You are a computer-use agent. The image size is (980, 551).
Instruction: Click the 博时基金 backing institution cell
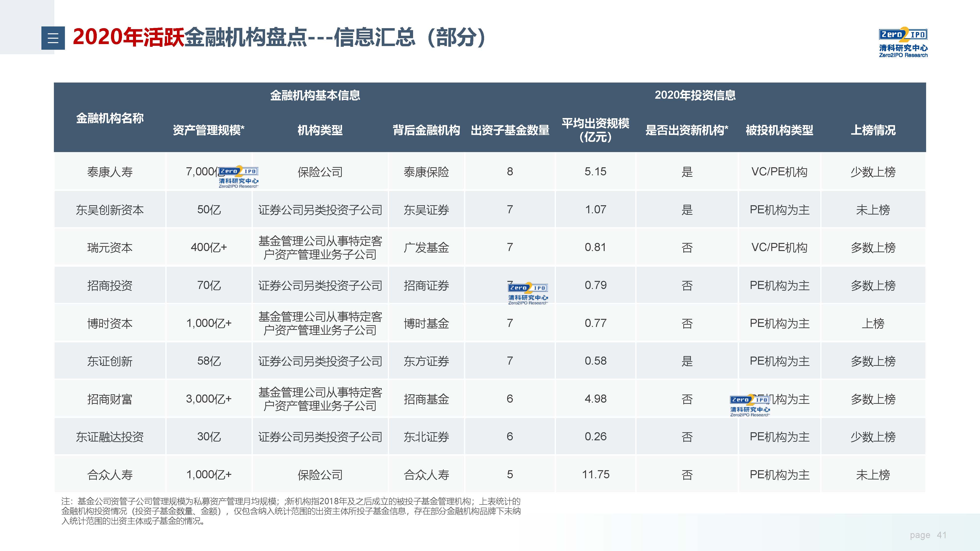[426, 323]
